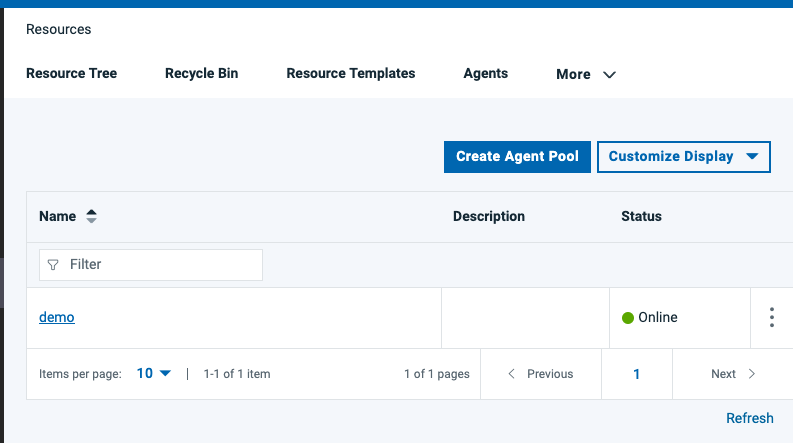The image size is (793, 443).
Task: Click the '1 of 1 pages' text
Action: click(436, 374)
